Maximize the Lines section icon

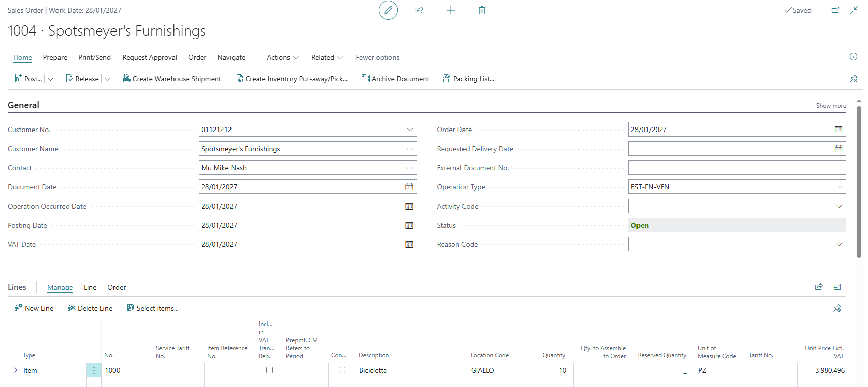point(837,287)
